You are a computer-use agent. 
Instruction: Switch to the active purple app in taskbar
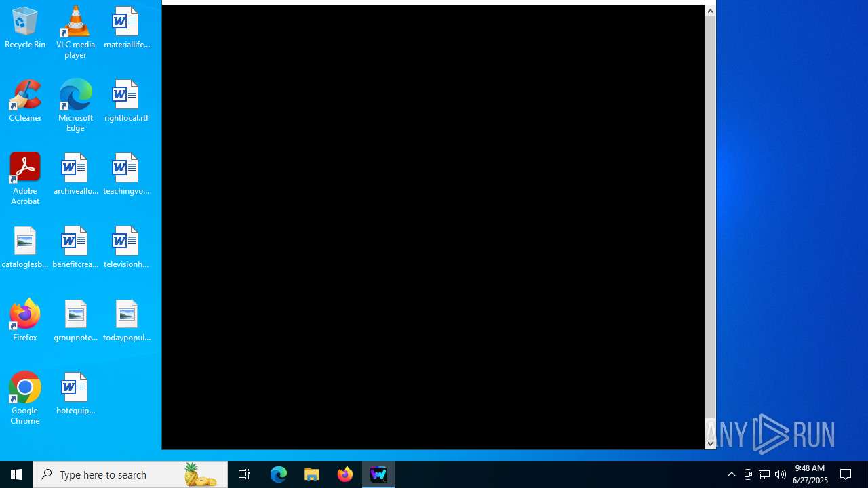click(x=378, y=474)
